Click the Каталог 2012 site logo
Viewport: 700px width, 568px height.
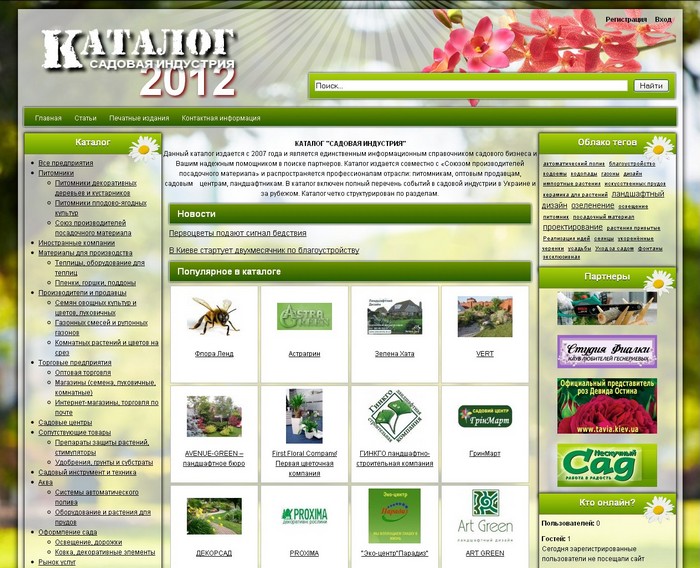[139, 63]
